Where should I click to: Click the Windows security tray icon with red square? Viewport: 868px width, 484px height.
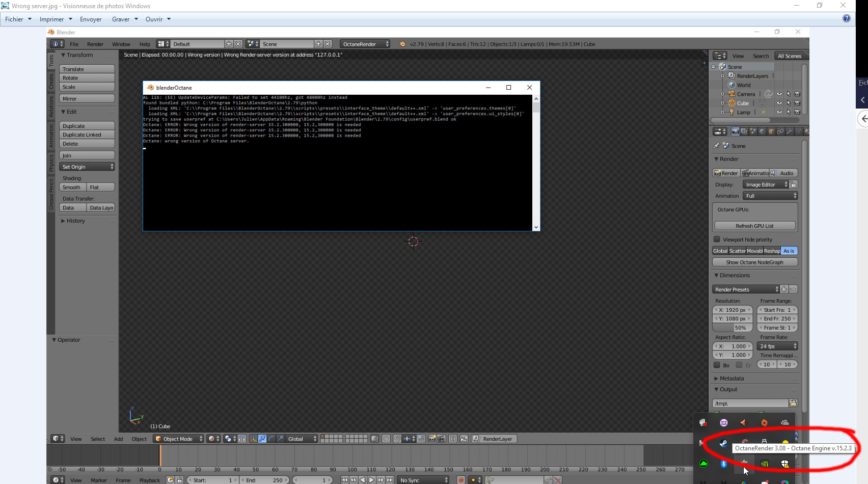coord(703,423)
